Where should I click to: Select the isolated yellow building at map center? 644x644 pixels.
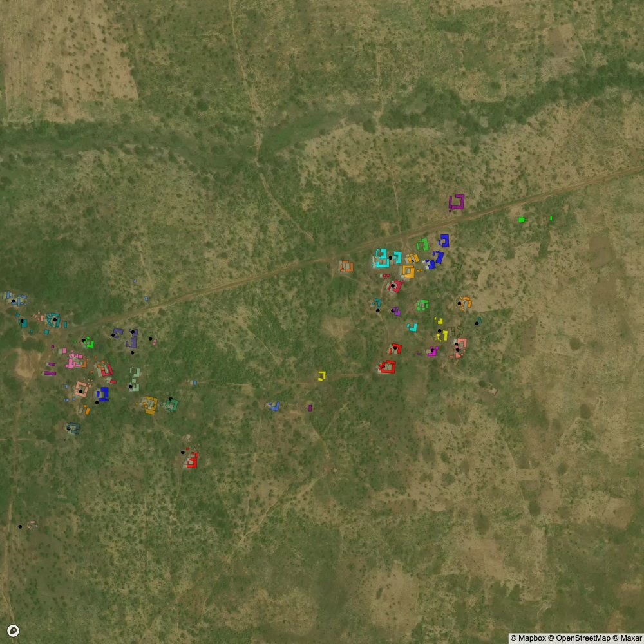[x=321, y=375]
